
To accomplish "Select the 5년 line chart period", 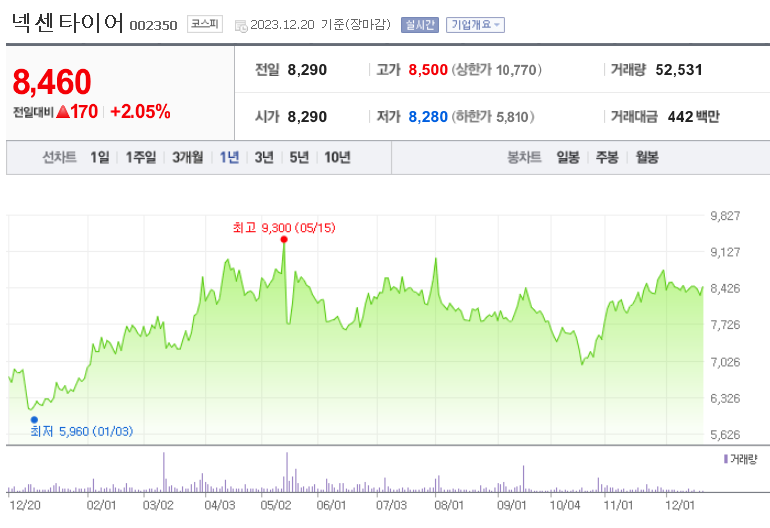I will [x=299, y=157].
